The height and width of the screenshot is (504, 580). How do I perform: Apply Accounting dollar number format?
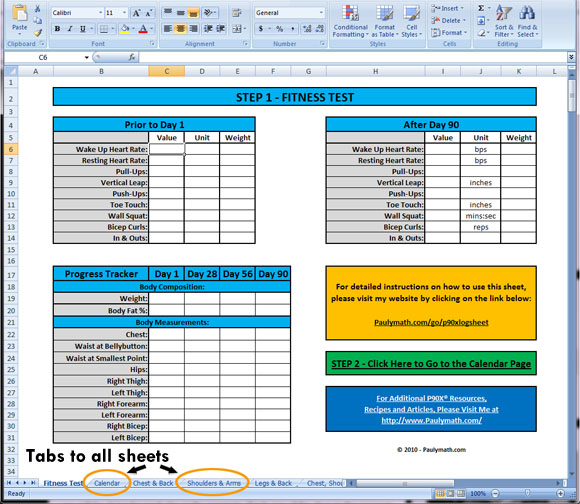coord(261,28)
